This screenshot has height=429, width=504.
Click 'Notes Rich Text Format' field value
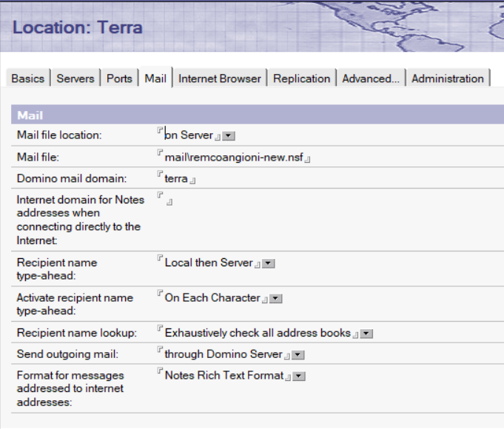pyautogui.click(x=224, y=375)
